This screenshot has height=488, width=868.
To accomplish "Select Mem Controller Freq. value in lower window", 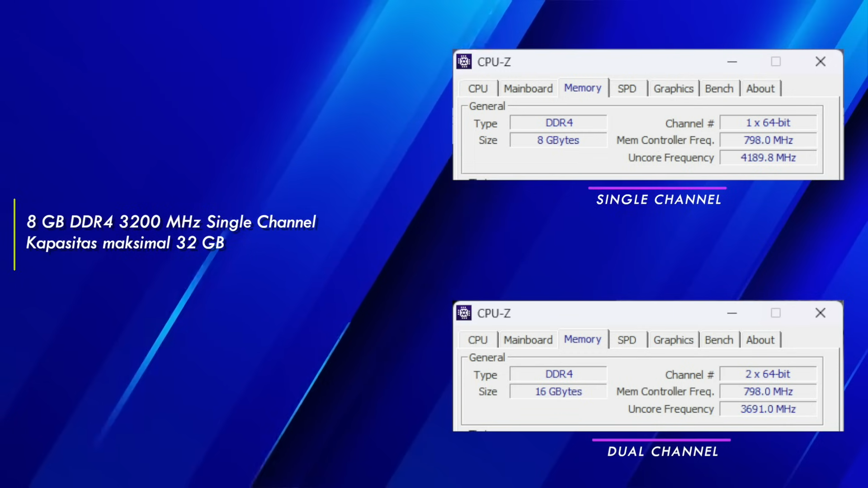I will (769, 391).
